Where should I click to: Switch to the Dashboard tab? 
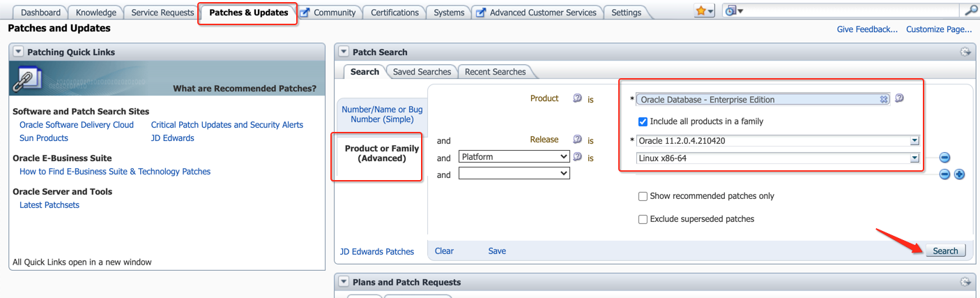click(x=40, y=13)
